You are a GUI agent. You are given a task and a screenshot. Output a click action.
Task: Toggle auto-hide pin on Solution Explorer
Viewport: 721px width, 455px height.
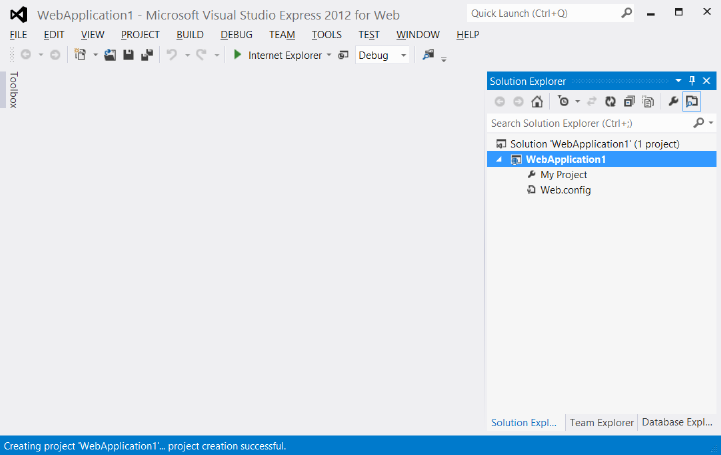(x=692, y=81)
